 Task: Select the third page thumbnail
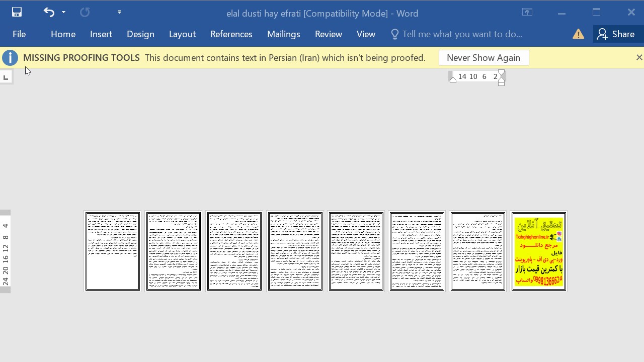coord(234,251)
